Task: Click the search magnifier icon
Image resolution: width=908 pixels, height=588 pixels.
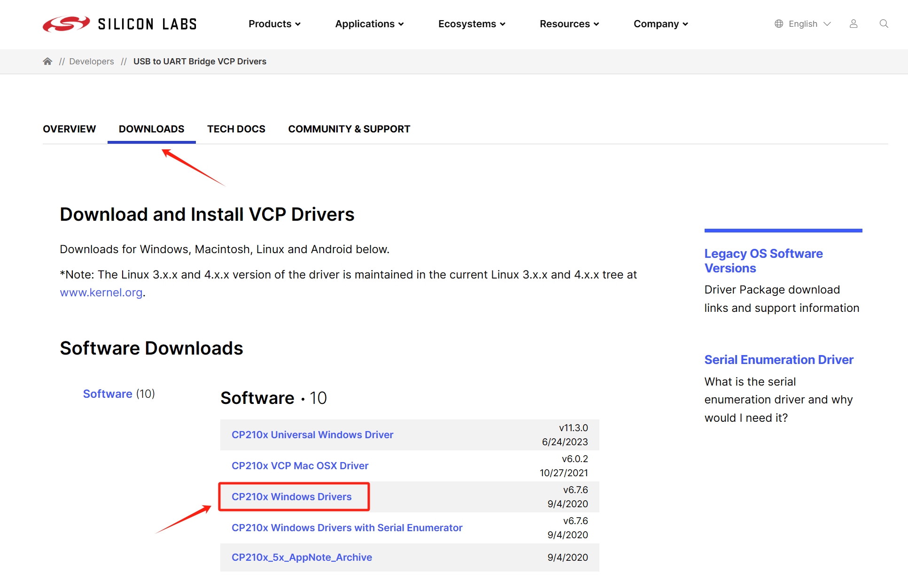Action: pos(884,24)
